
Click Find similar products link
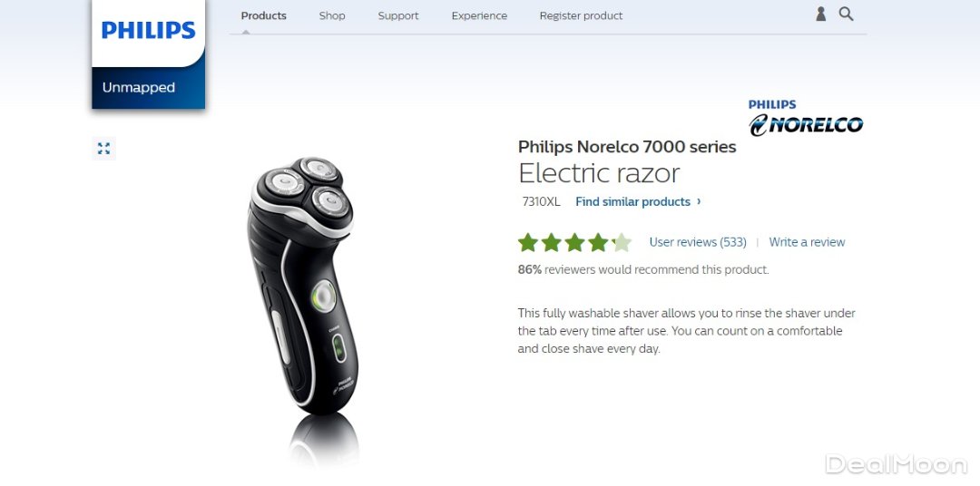pos(632,202)
